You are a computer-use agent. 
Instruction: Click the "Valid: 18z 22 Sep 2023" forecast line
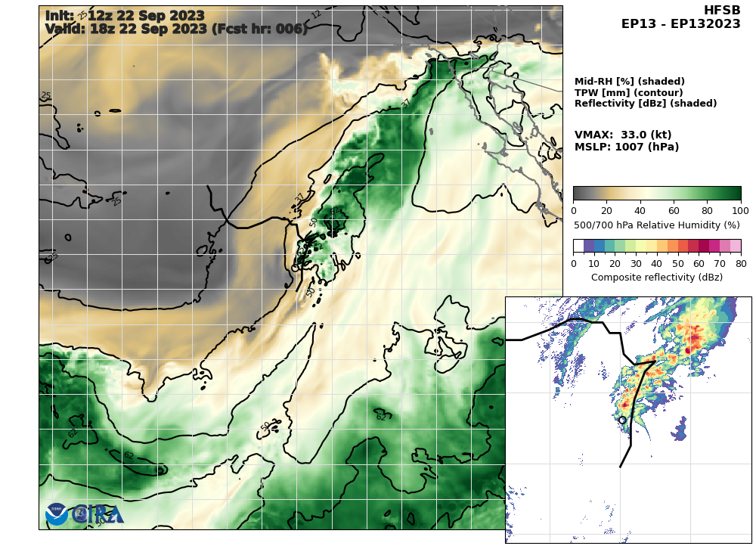coord(176,29)
